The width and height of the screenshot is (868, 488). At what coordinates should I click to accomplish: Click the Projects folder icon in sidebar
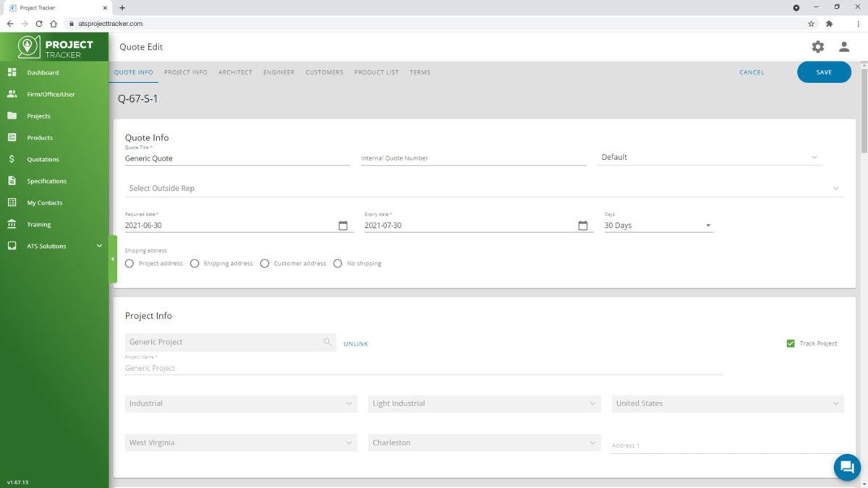(x=12, y=116)
